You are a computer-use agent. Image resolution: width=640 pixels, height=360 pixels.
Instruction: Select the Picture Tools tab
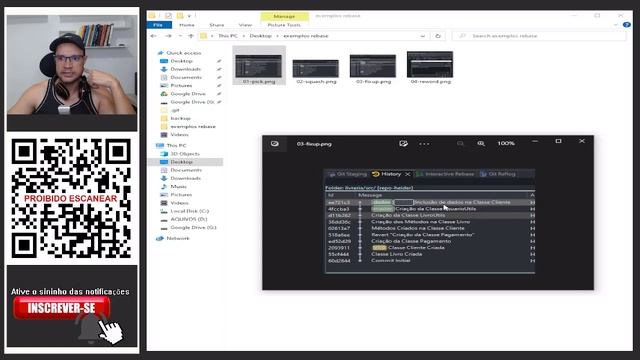tap(284, 25)
